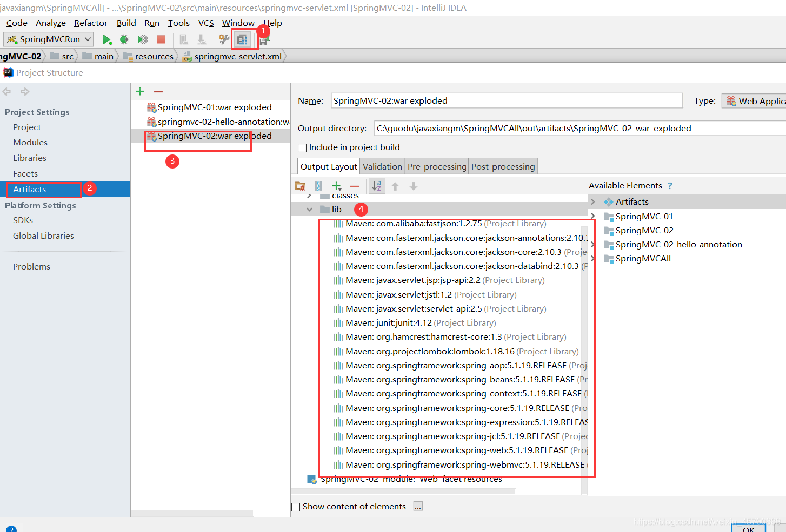Run with coverage icon
Image resolution: width=786 pixels, height=532 pixels.
(x=143, y=39)
